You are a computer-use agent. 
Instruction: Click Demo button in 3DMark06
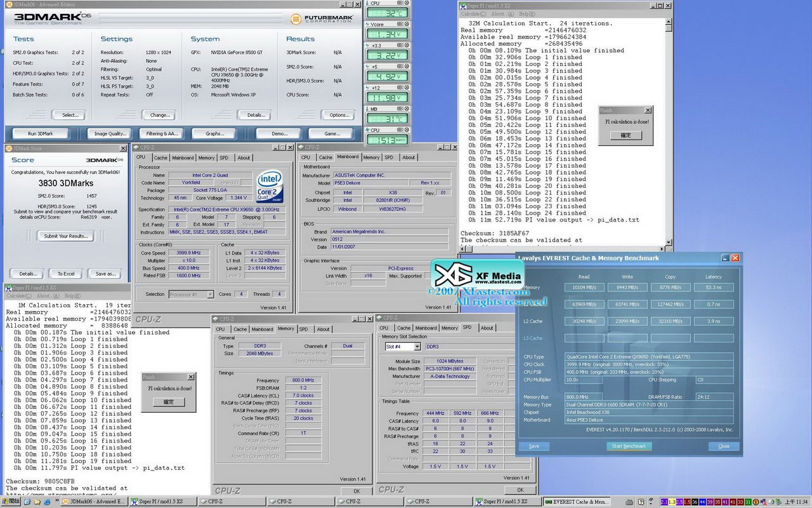(x=278, y=134)
